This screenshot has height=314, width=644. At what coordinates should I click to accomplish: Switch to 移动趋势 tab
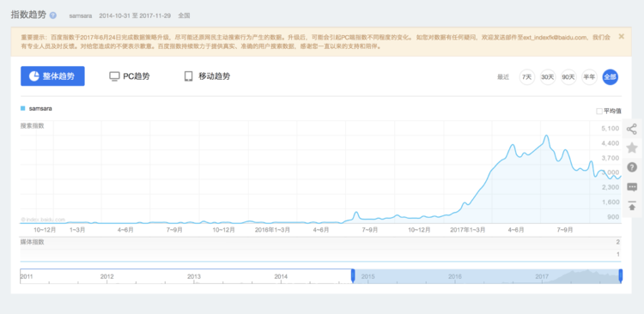point(207,76)
